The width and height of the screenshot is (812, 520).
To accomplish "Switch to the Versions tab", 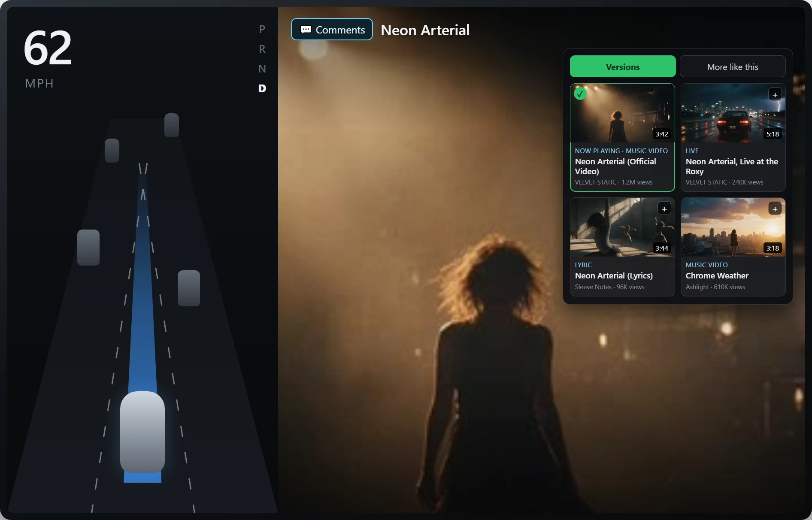I will (623, 67).
